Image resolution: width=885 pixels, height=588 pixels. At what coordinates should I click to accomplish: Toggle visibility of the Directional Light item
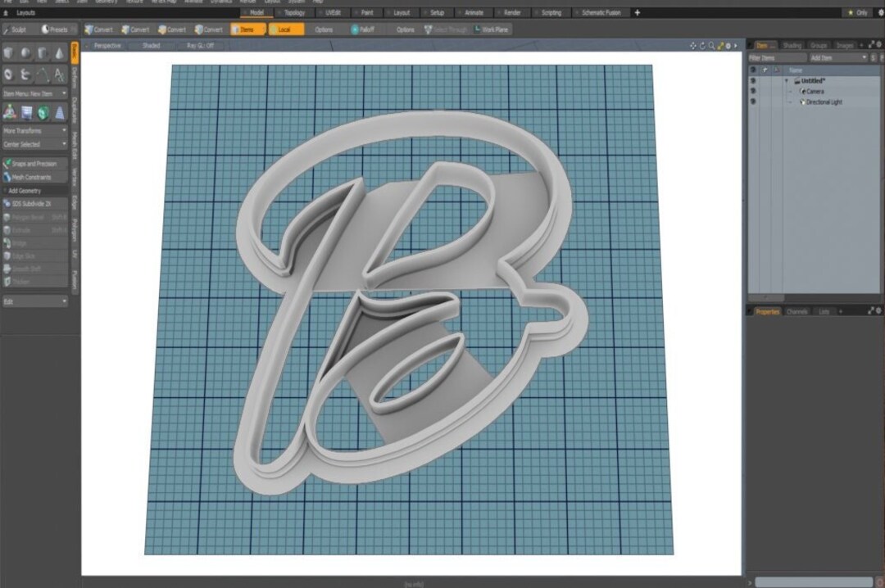(x=753, y=102)
